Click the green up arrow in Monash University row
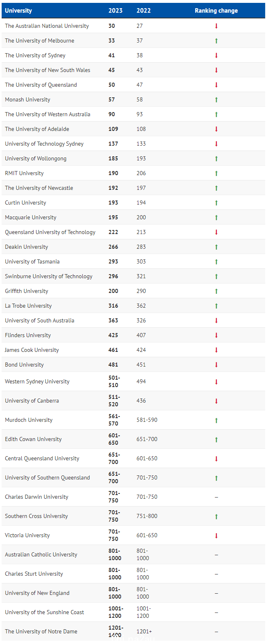The width and height of the screenshot is (266, 644). click(x=216, y=99)
